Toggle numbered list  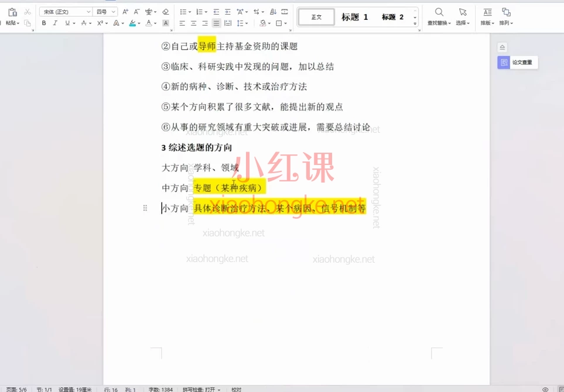click(x=200, y=12)
